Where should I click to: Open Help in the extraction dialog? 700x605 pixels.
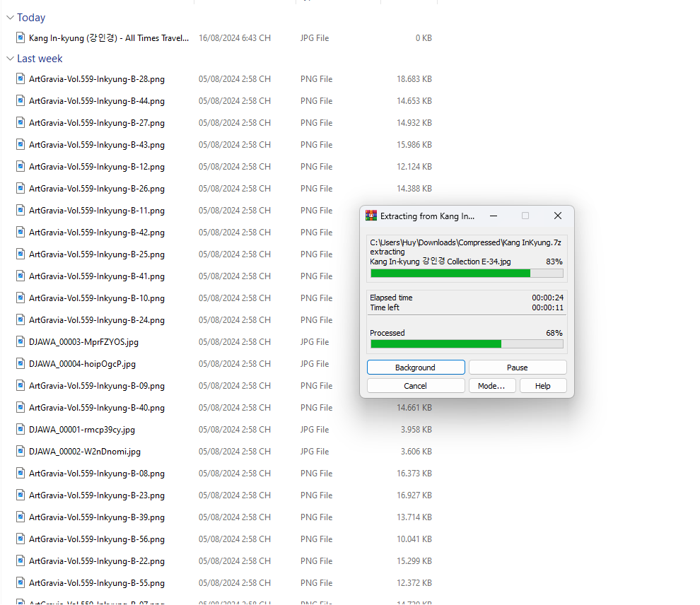pyautogui.click(x=542, y=386)
